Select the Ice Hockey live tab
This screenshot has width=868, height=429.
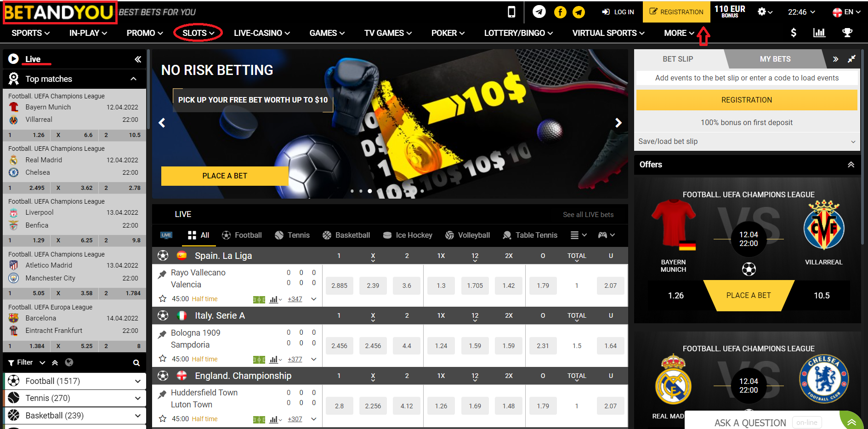pos(408,235)
